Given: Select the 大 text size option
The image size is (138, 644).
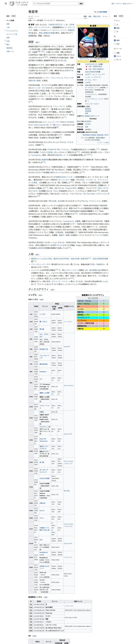Looking at the screenshot, I should [x=115, y=31].
